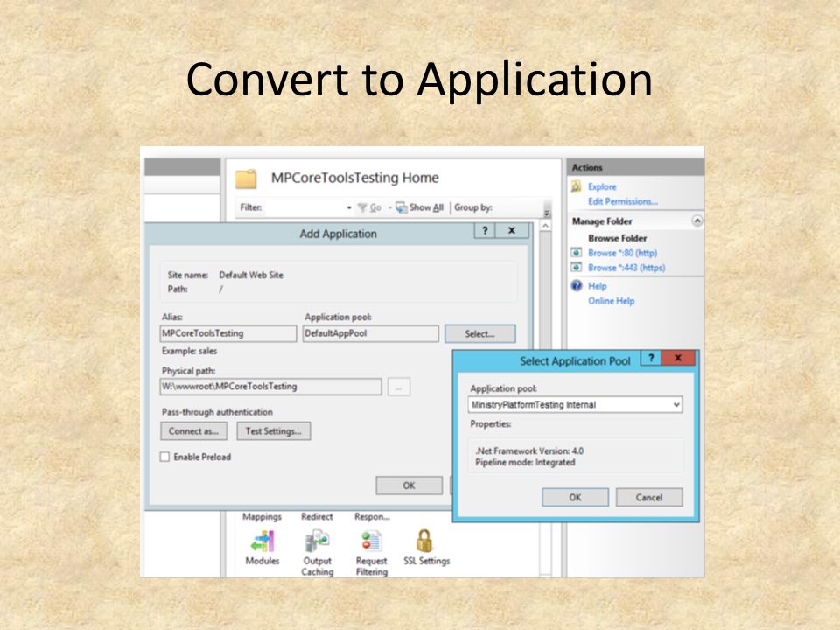840x630 pixels.
Task: Open the Filter dropdown arrow
Action: [x=349, y=207]
